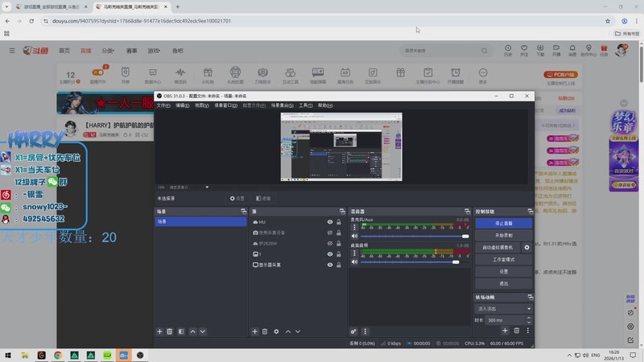This screenshot has height=362, width=644.
Task: Toggle visibility of HU source
Action: tap(330, 222)
